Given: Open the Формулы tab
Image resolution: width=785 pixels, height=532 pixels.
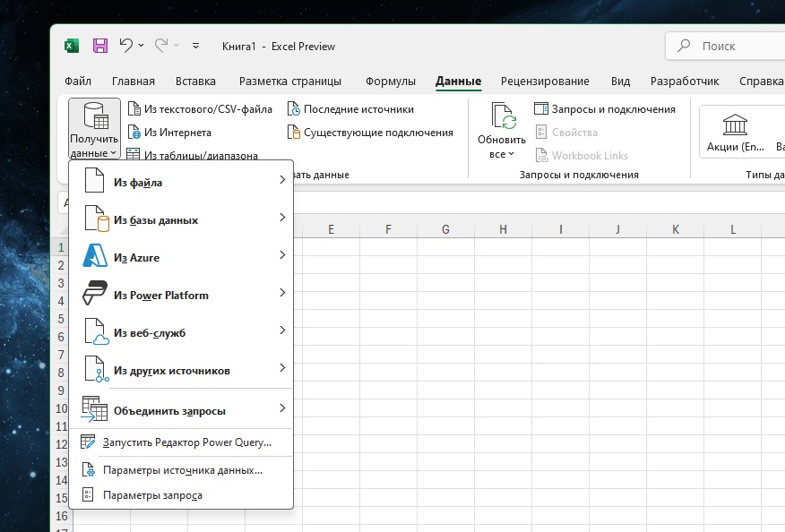Looking at the screenshot, I should [x=391, y=82].
